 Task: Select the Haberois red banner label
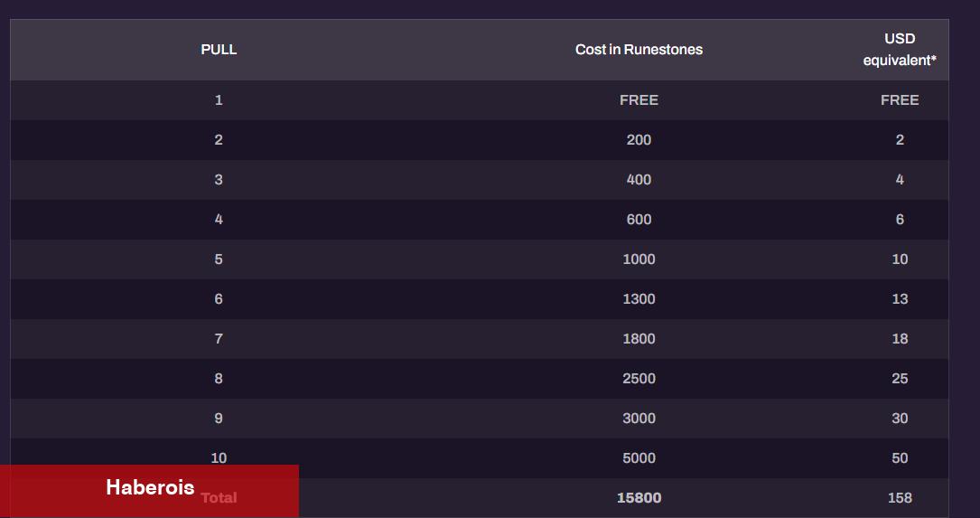pyautogui.click(x=150, y=487)
